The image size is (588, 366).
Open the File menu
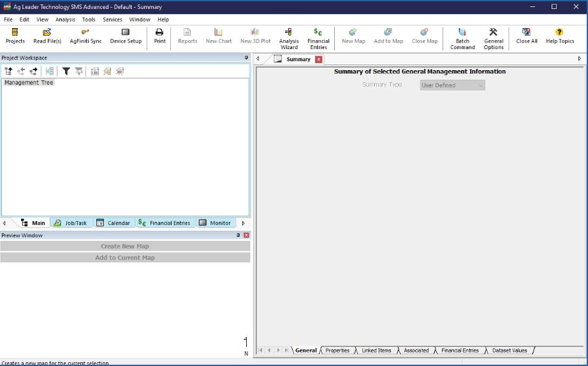(x=8, y=20)
